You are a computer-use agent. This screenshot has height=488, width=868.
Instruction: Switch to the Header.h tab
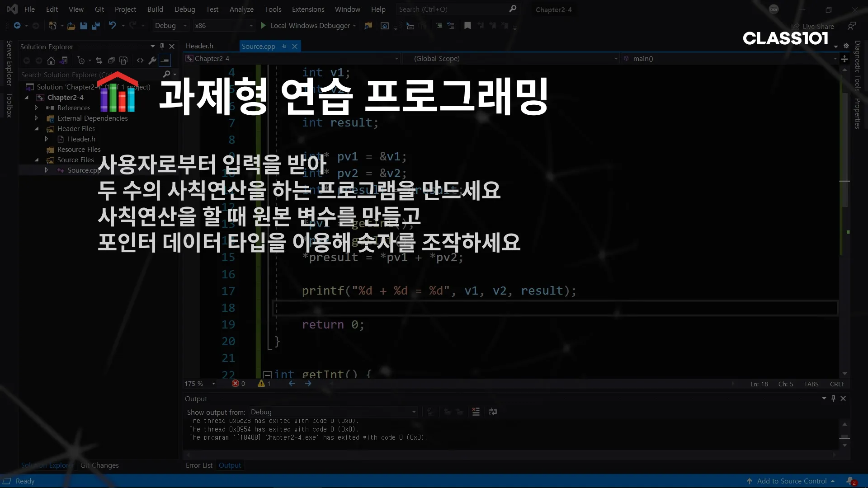[199, 46]
